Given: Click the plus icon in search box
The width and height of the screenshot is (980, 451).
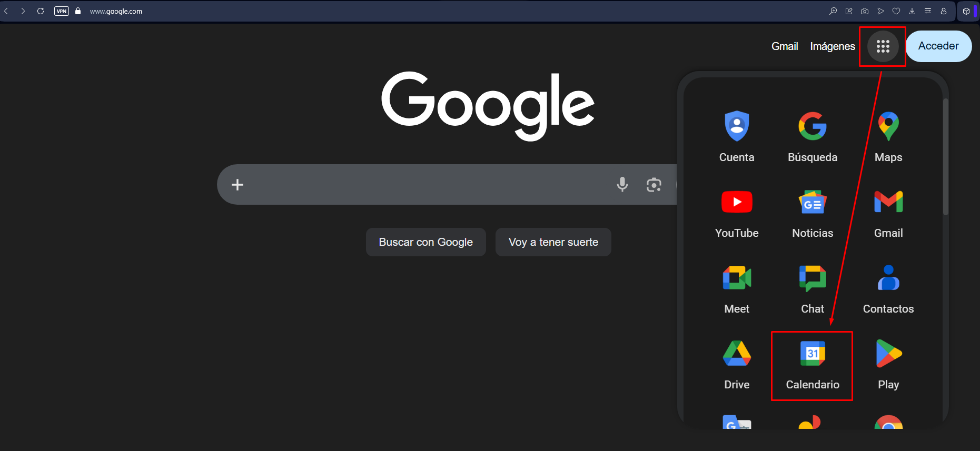Looking at the screenshot, I should click(x=237, y=185).
